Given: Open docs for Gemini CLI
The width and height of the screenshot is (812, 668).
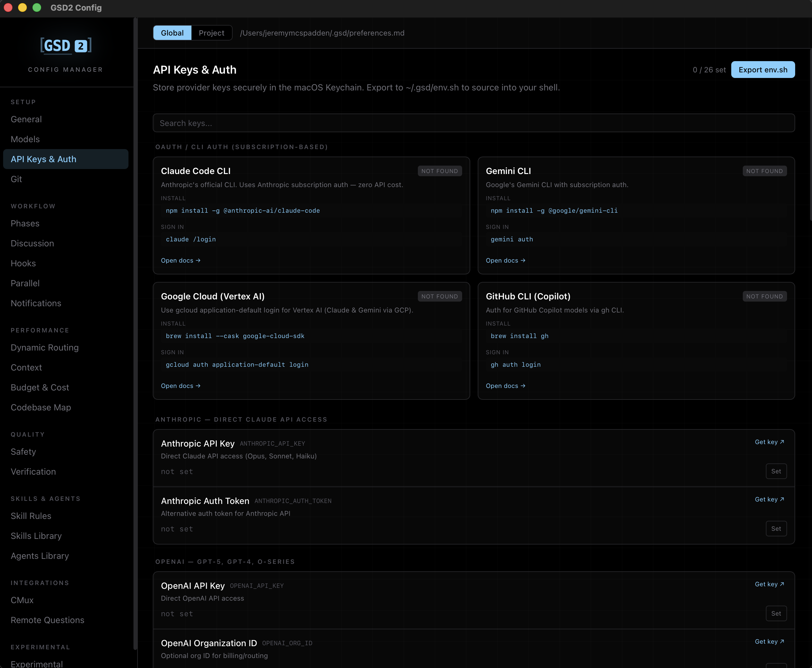Looking at the screenshot, I should pyautogui.click(x=505, y=260).
